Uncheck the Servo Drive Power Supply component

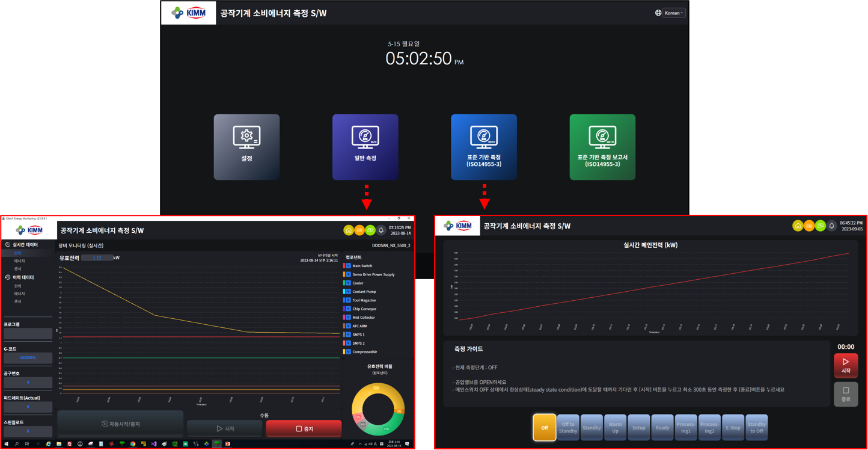tap(347, 275)
